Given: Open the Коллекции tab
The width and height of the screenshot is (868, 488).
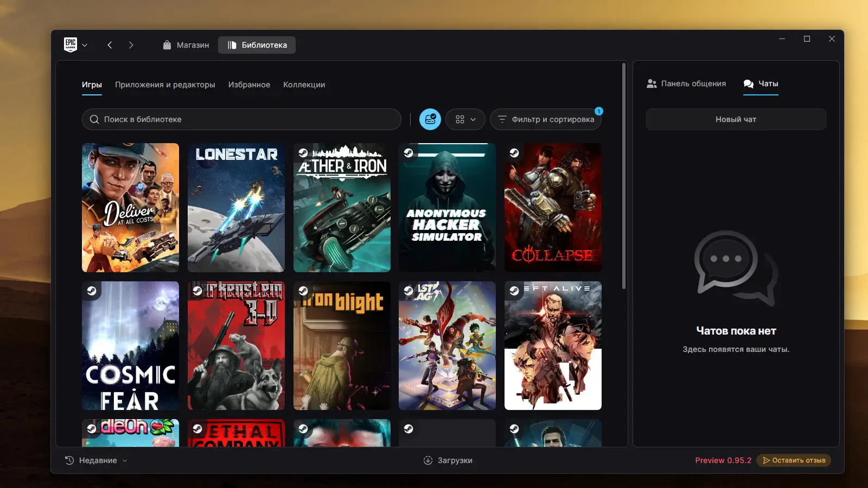Looking at the screenshot, I should coord(304,85).
